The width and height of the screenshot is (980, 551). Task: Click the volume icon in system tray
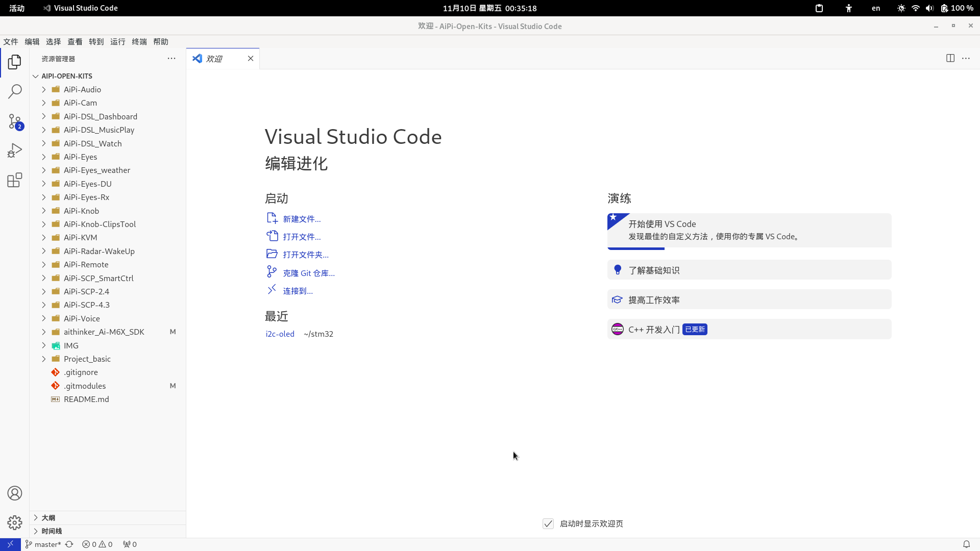click(929, 8)
